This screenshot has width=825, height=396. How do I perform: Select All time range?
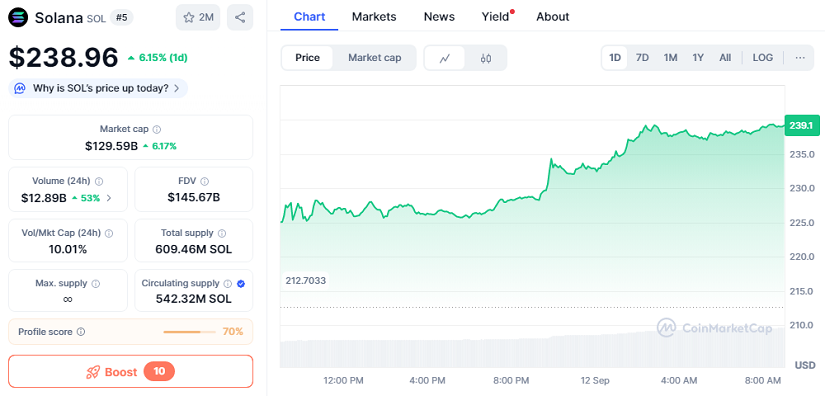point(725,58)
